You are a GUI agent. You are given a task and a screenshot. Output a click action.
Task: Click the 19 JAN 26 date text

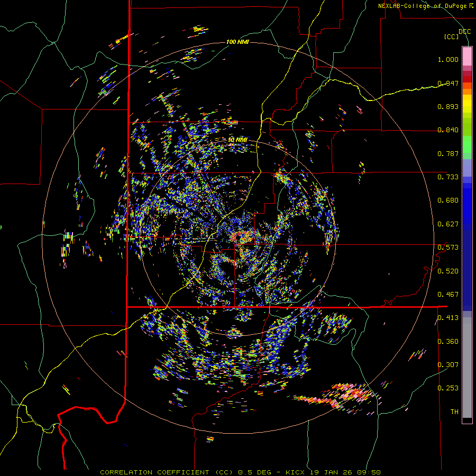click(331, 472)
